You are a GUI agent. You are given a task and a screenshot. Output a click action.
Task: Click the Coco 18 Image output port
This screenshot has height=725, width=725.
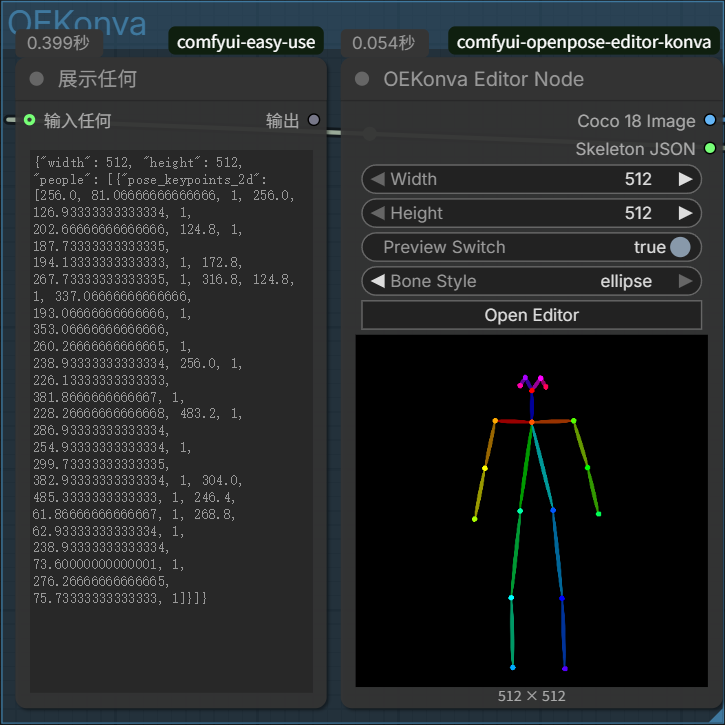710,120
